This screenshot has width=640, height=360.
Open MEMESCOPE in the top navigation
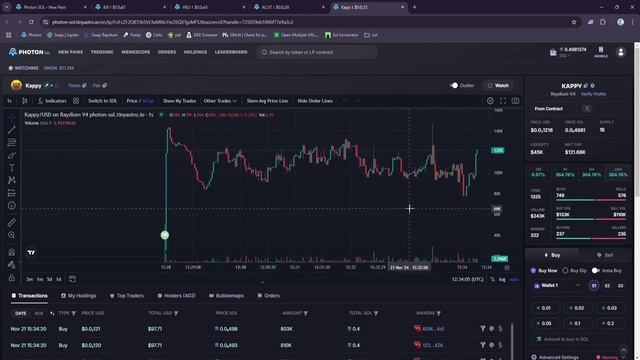click(136, 52)
